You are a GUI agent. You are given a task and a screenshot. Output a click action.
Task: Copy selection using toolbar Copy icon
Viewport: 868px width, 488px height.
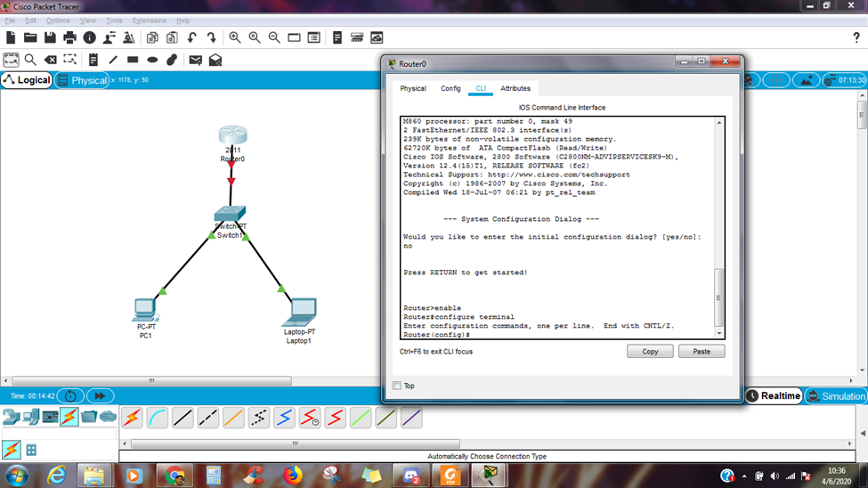(152, 37)
